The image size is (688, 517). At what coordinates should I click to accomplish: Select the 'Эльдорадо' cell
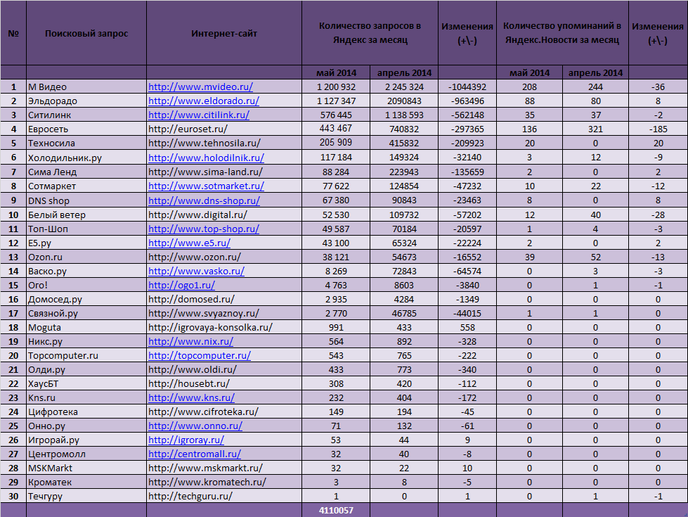pos(86,101)
